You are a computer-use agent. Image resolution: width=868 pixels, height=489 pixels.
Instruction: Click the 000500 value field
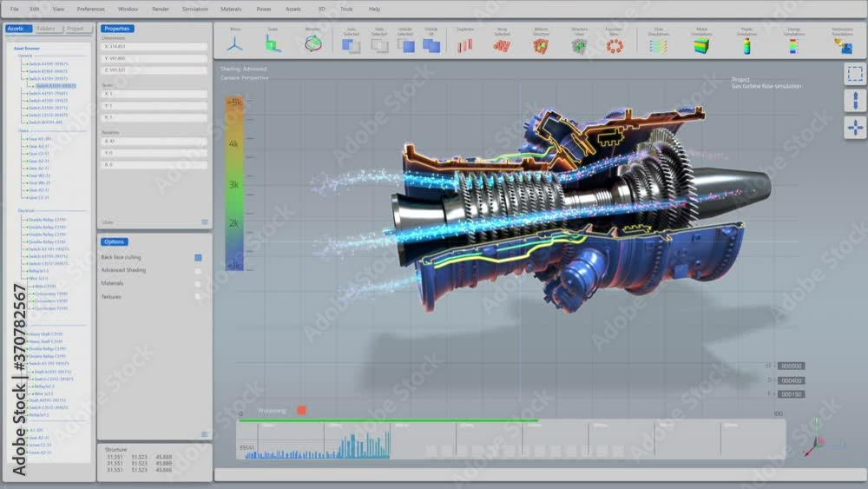pos(791,366)
